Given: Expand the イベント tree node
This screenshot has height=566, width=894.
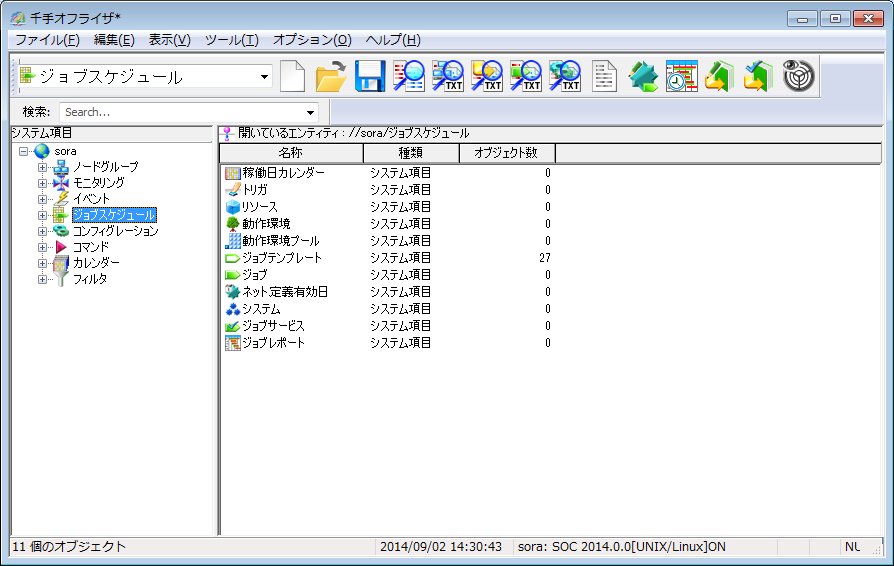Looking at the screenshot, I should tap(42, 199).
